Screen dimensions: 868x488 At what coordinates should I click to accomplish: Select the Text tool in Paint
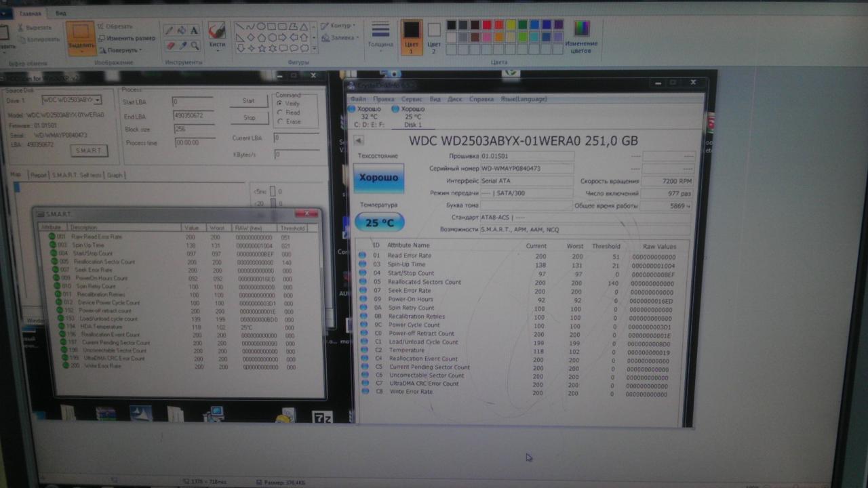pyautogui.click(x=194, y=30)
